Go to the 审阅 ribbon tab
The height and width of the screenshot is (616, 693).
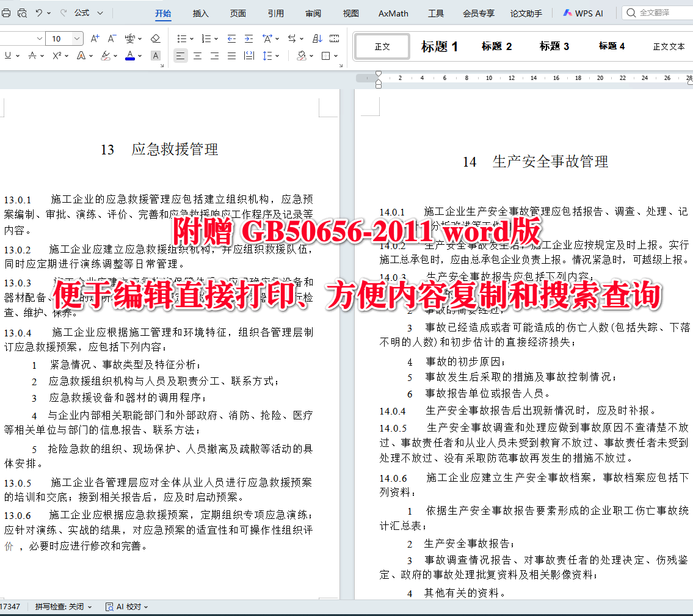[x=313, y=13]
